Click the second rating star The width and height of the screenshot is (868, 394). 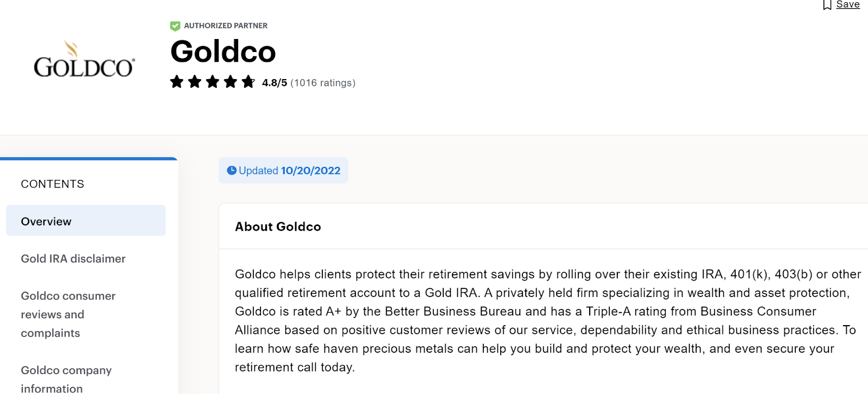(195, 82)
